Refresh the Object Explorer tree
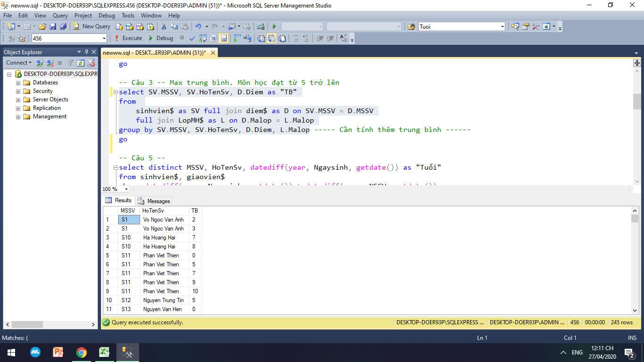The image size is (644, 362). (x=81, y=63)
